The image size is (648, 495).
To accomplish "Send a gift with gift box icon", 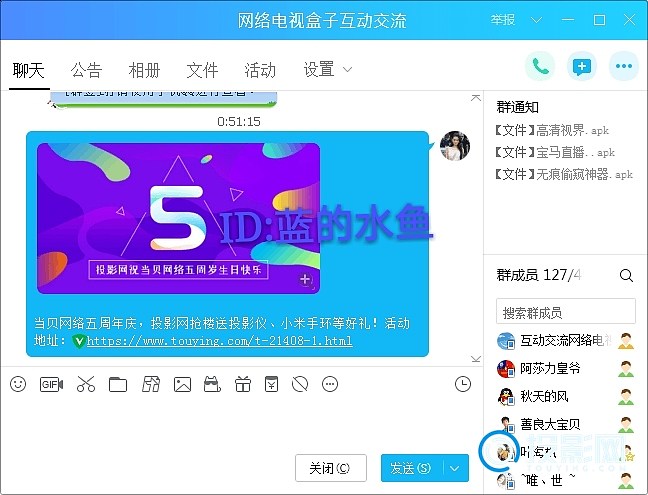I will [243, 384].
